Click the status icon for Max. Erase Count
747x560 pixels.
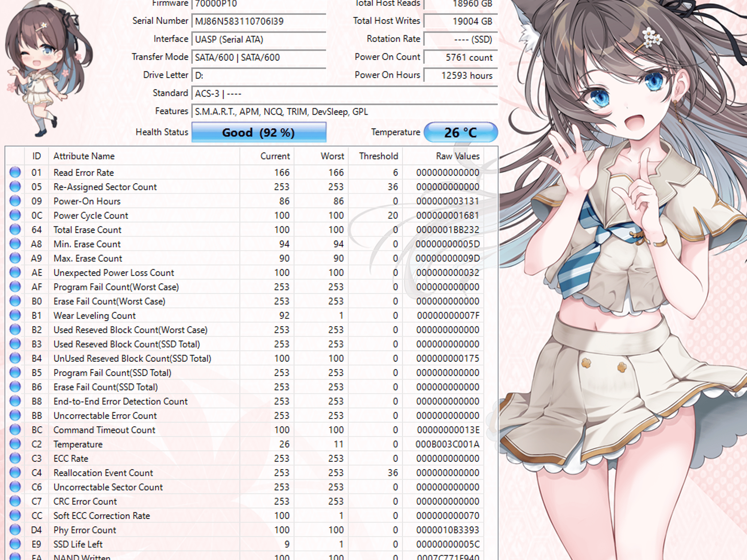tap(15, 258)
